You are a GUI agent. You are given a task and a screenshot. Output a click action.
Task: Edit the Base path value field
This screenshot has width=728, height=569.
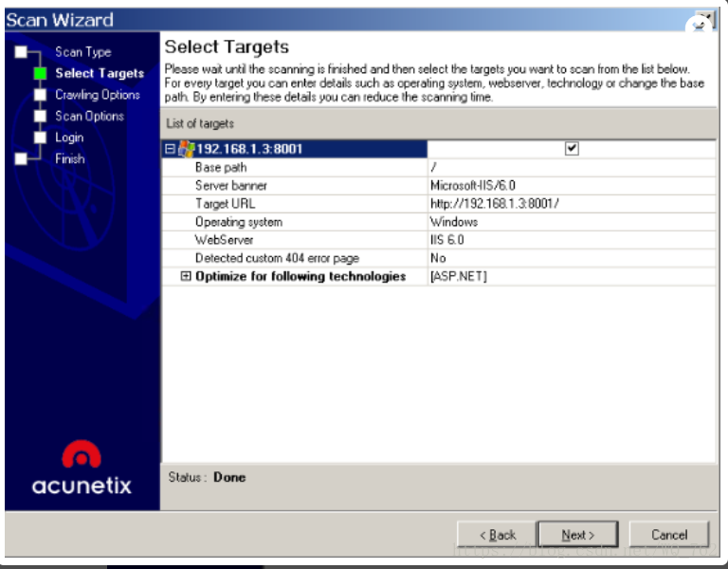[572, 167]
